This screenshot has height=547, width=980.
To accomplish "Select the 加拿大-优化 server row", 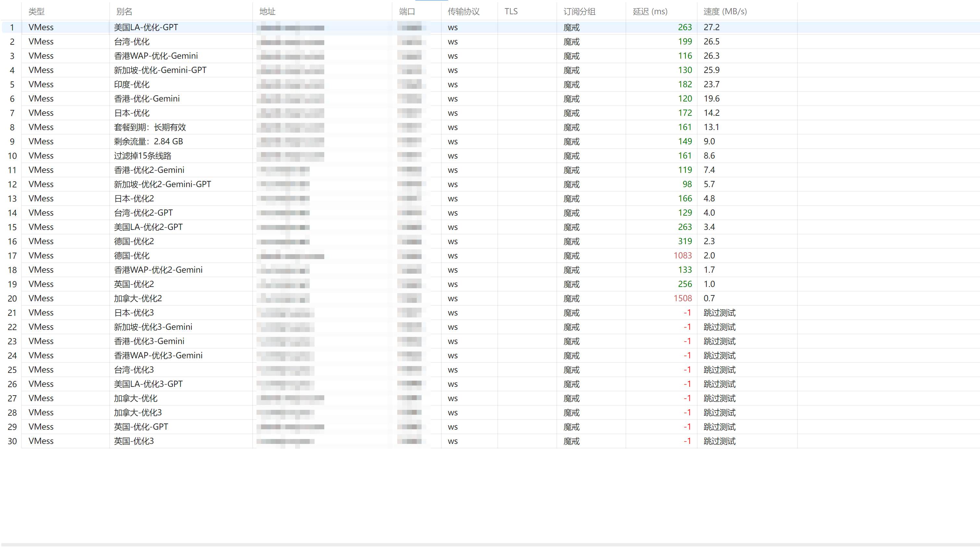I will (x=490, y=398).
